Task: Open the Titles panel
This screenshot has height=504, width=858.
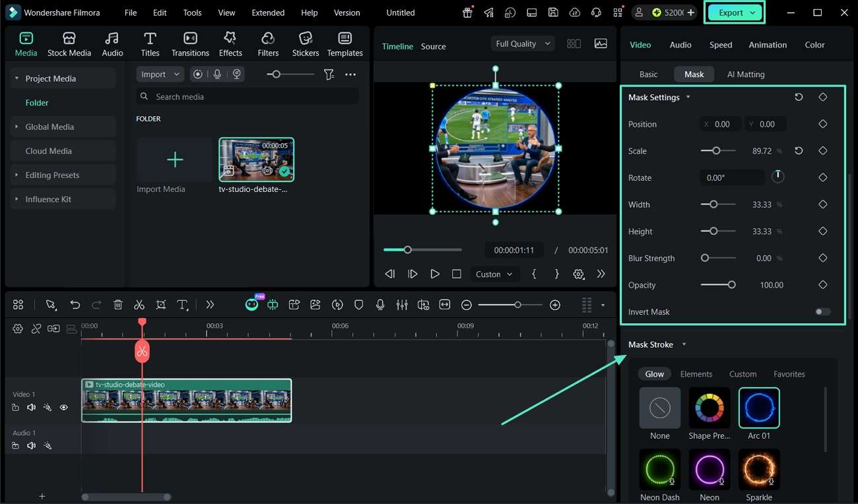Action: 150,44
